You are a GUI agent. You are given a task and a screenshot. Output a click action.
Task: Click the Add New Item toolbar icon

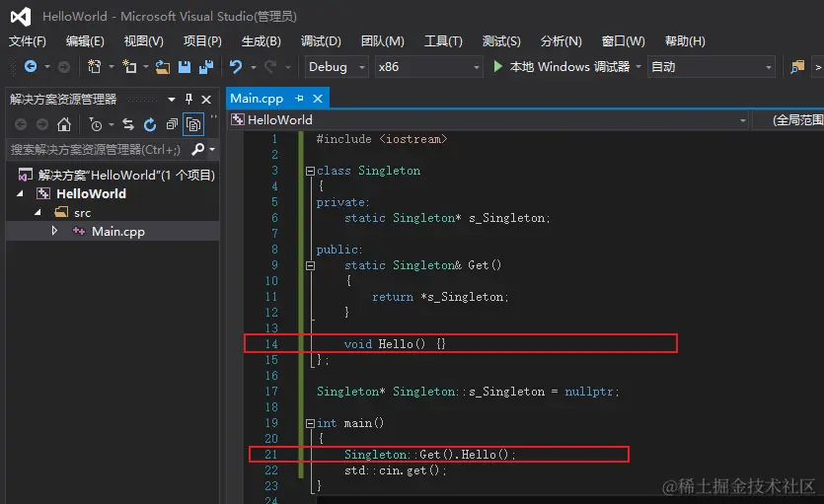click(x=129, y=67)
